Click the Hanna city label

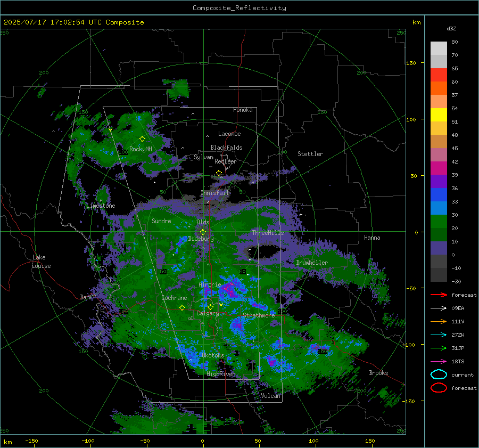[372, 237]
